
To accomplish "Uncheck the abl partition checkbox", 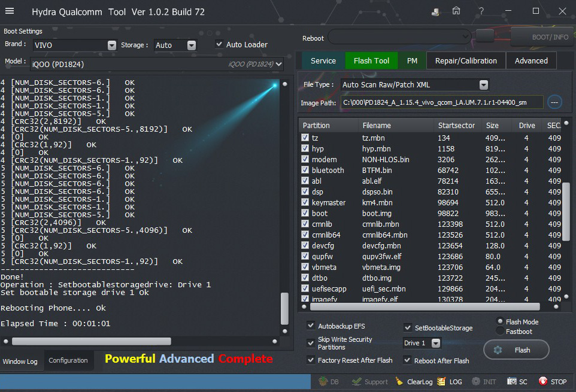I will (x=305, y=180).
